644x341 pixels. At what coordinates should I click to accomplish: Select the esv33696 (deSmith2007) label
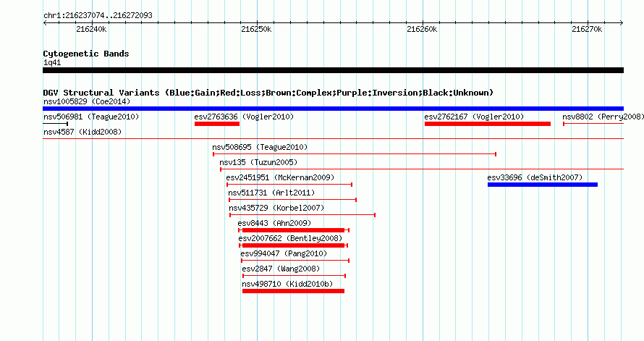[x=535, y=177]
